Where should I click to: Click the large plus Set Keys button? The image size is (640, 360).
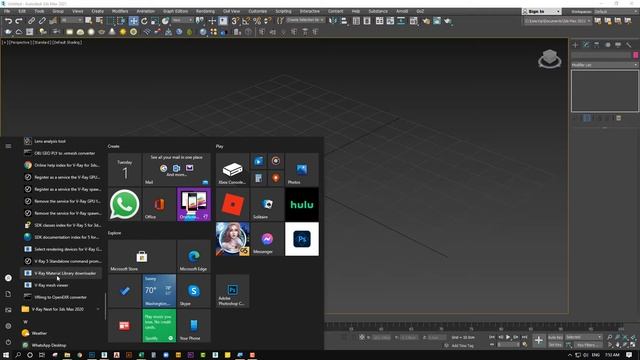click(539, 340)
